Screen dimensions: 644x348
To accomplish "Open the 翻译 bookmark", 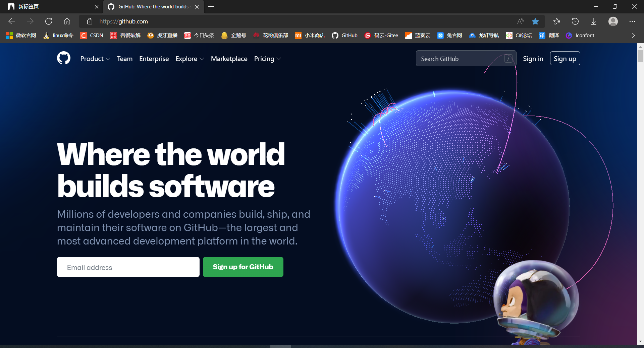I will pos(549,36).
